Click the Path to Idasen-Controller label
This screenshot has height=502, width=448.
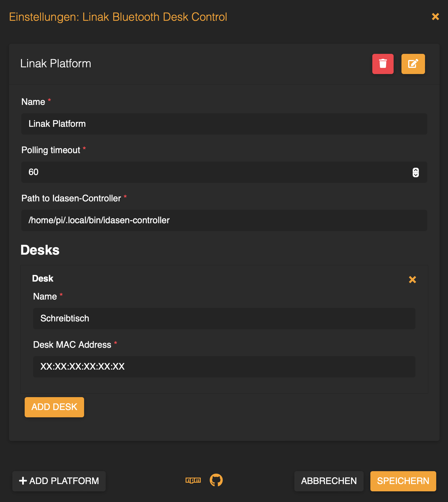[71, 198]
